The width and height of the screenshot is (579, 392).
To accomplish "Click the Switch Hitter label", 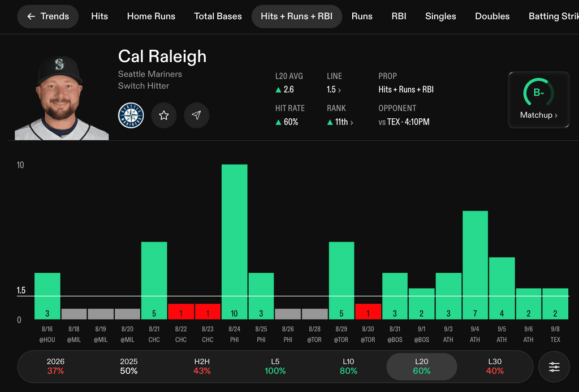I will click(144, 86).
